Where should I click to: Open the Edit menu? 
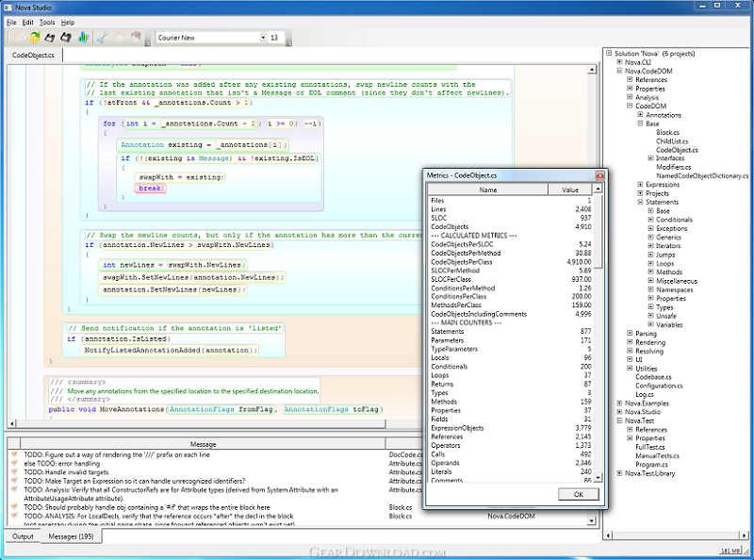28,22
